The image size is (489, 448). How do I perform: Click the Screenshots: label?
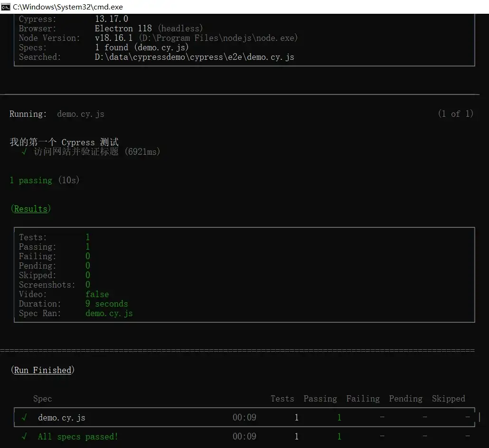(47, 285)
